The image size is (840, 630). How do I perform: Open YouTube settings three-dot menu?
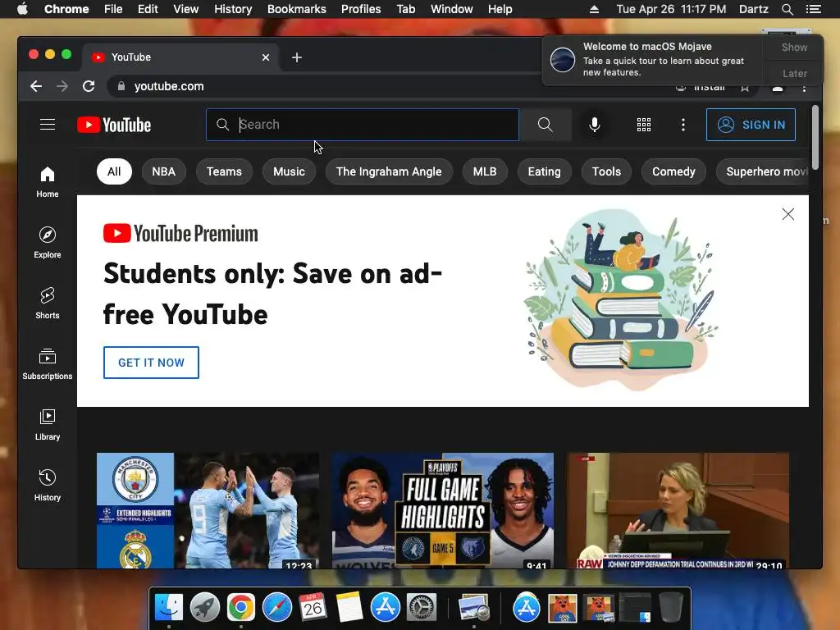tap(683, 125)
